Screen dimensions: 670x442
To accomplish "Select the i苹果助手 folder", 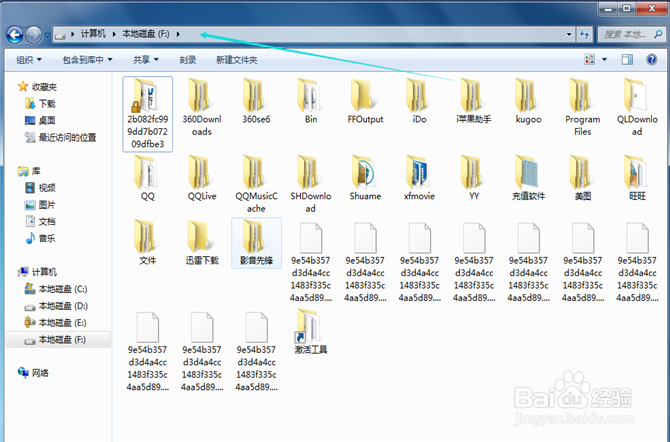I will [474, 101].
